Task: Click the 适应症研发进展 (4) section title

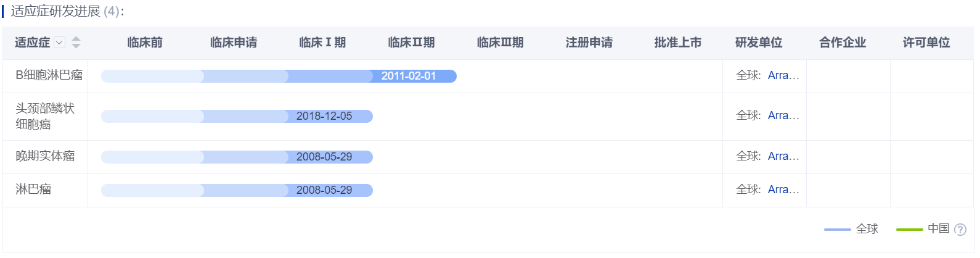Action: coord(67,11)
